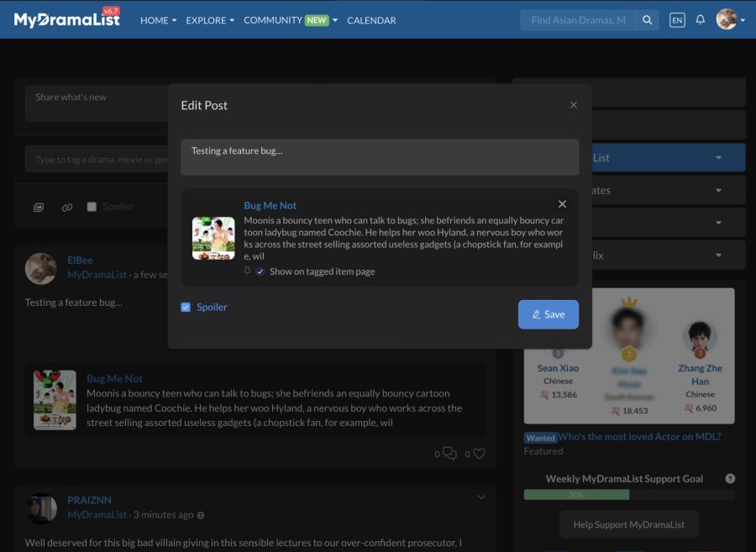The height and width of the screenshot is (552, 756).
Task: Open the EXPLORE dropdown menu
Action: point(210,20)
